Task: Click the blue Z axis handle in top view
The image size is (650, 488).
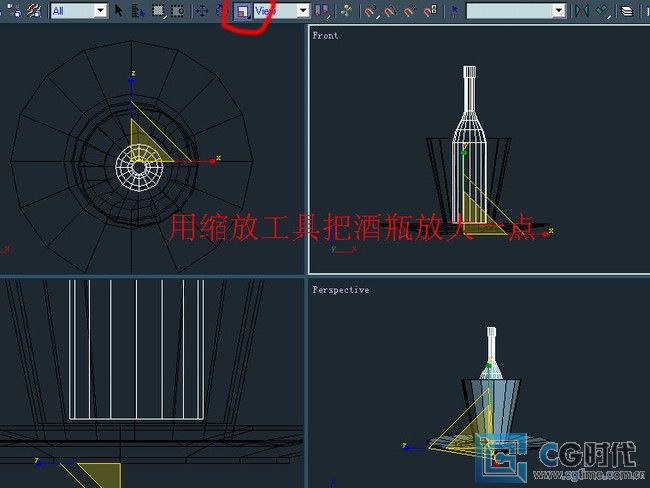Action: tap(131, 81)
